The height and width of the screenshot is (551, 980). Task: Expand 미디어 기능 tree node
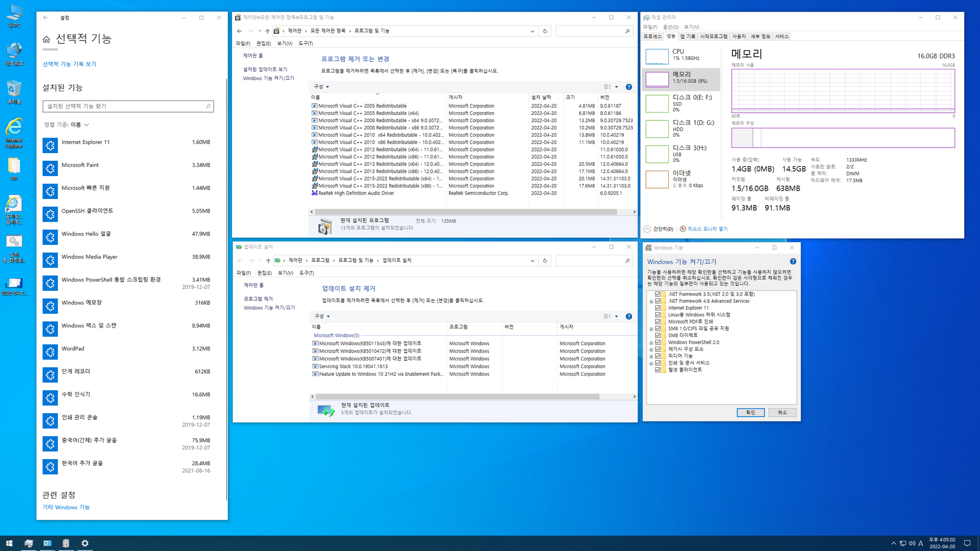[x=651, y=356]
